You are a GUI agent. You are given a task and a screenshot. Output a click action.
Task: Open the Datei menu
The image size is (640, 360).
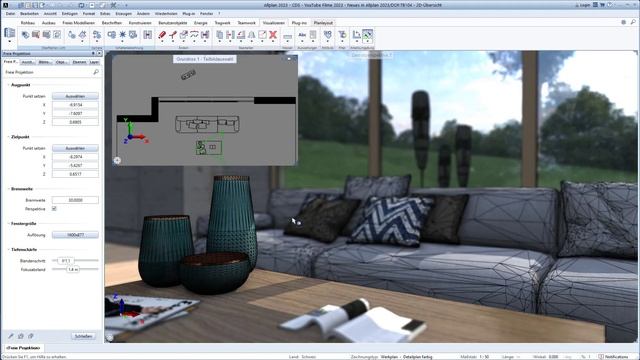pos(10,13)
